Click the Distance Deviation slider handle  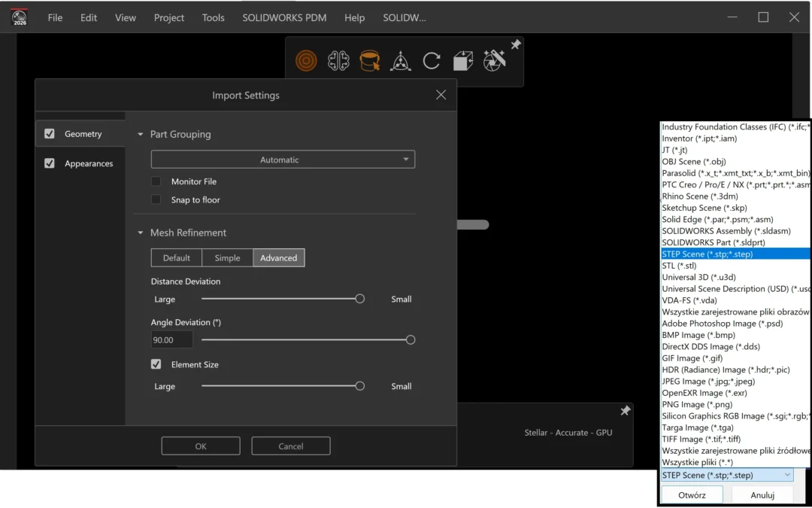pyautogui.click(x=360, y=299)
